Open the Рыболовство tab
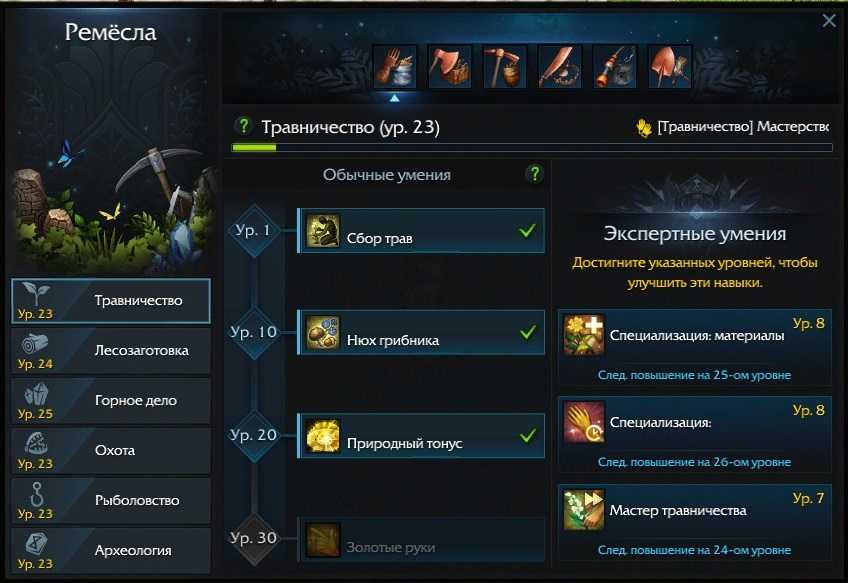The image size is (848, 583). pyautogui.click(x=111, y=501)
